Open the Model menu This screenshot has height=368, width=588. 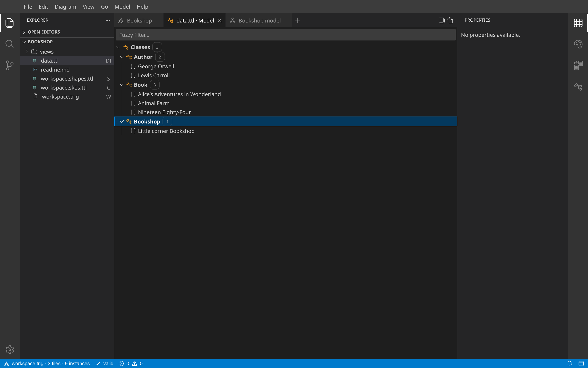point(122,7)
